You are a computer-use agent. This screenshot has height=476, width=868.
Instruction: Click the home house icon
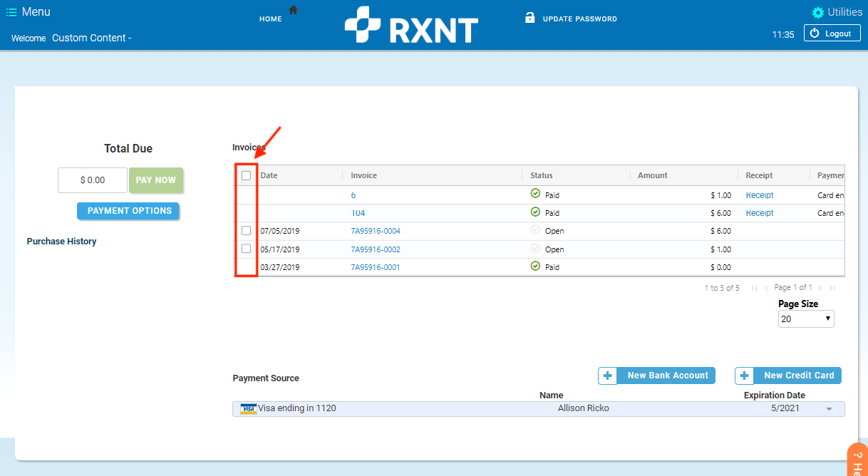(x=293, y=10)
